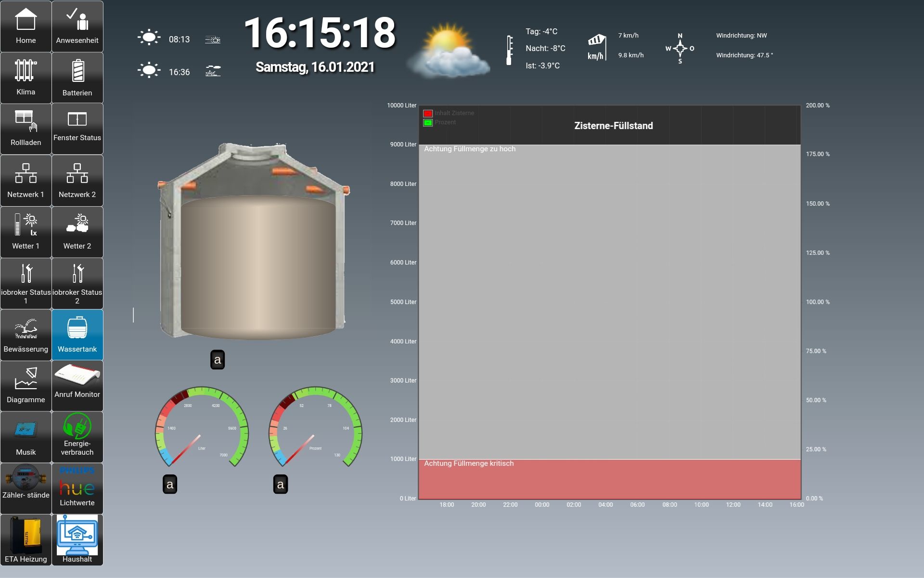Open the ETA Heizung page
The height and width of the screenshot is (578, 924).
pyautogui.click(x=26, y=539)
